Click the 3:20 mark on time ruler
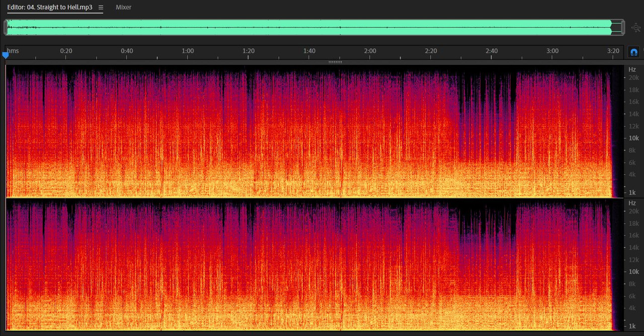 point(613,51)
